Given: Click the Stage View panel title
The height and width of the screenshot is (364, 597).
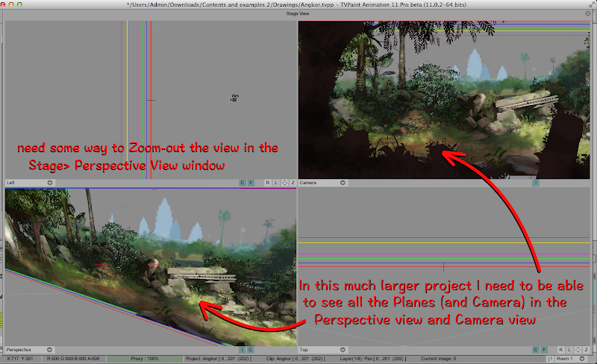Looking at the screenshot, I should pos(297,13).
